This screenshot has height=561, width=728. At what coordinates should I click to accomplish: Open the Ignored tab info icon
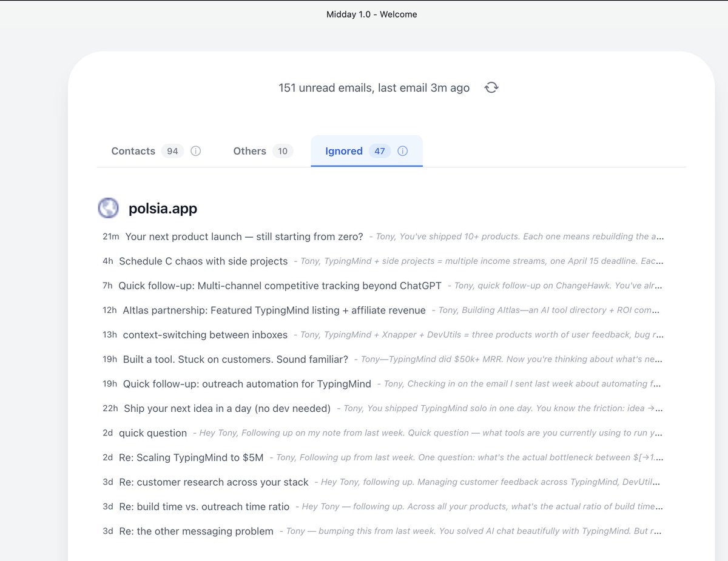tap(402, 151)
